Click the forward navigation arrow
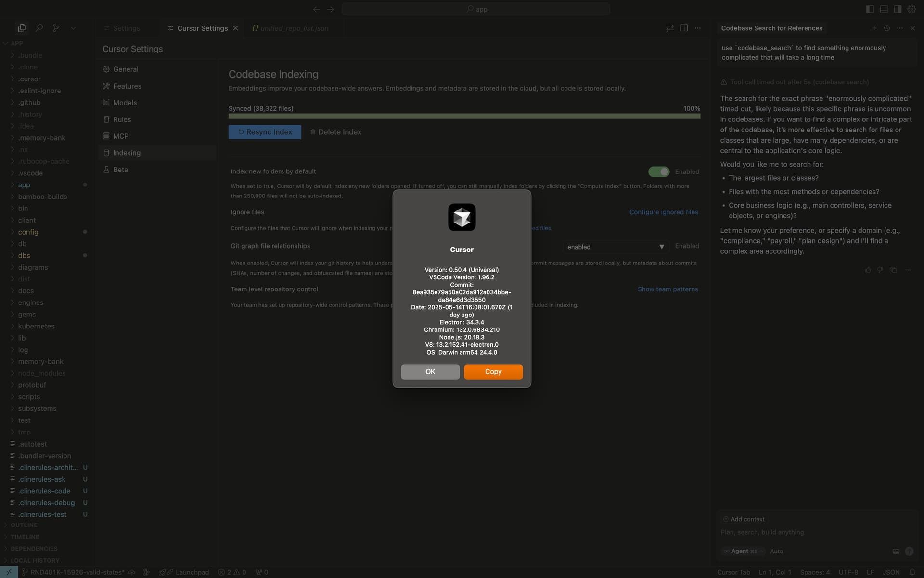Viewport: 924px width, 578px height. point(331,9)
